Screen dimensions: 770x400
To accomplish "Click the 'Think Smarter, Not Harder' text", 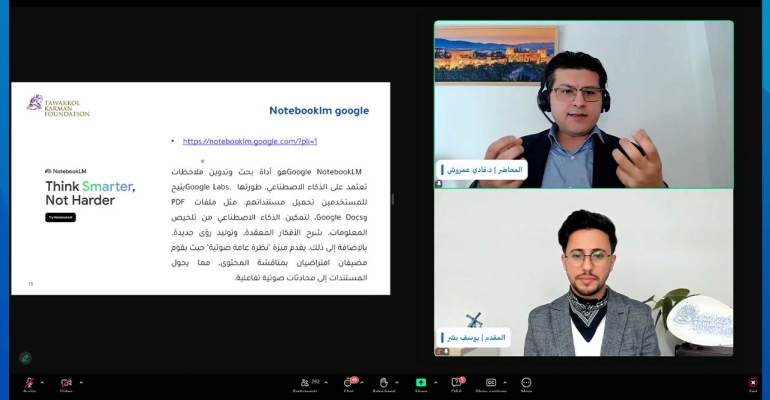I will pyautogui.click(x=90, y=193).
